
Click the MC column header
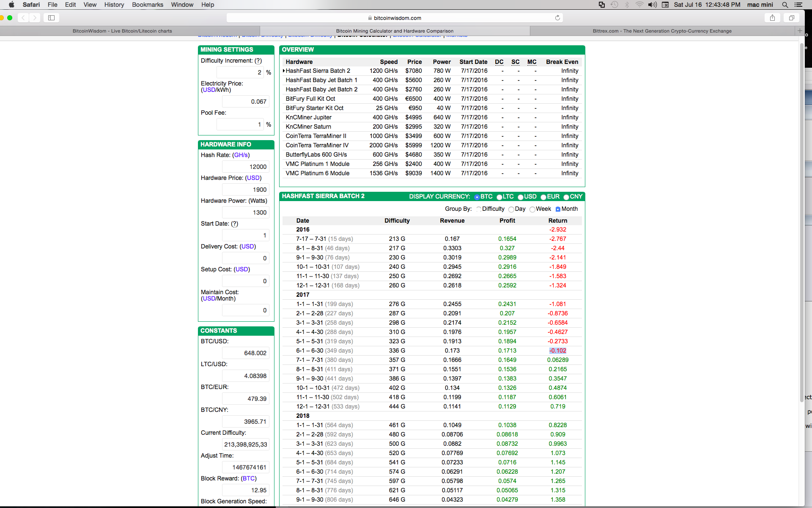pos(532,62)
